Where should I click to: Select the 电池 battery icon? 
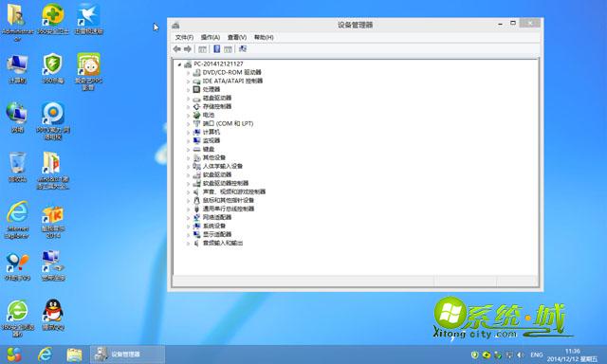point(196,116)
